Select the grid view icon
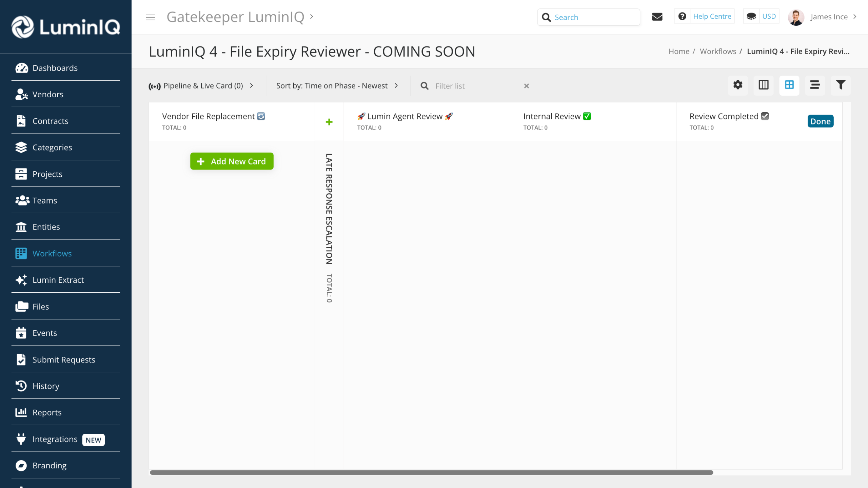Screen dimensions: 868x488 coord(789,85)
